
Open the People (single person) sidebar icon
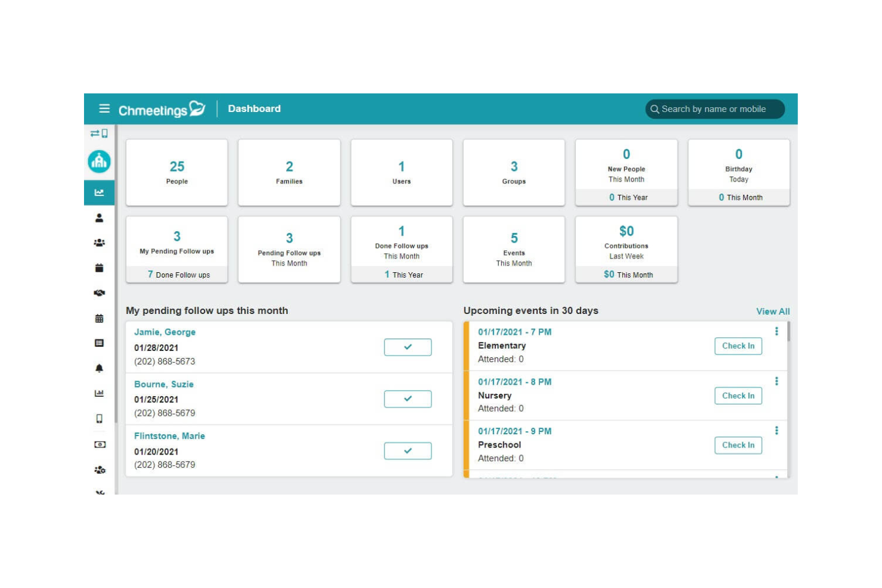[100, 218]
